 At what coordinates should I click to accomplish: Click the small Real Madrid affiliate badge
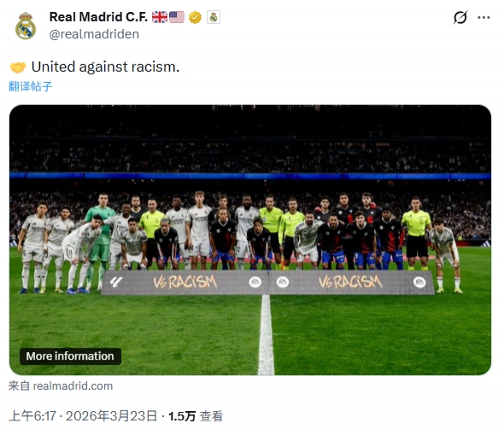214,17
